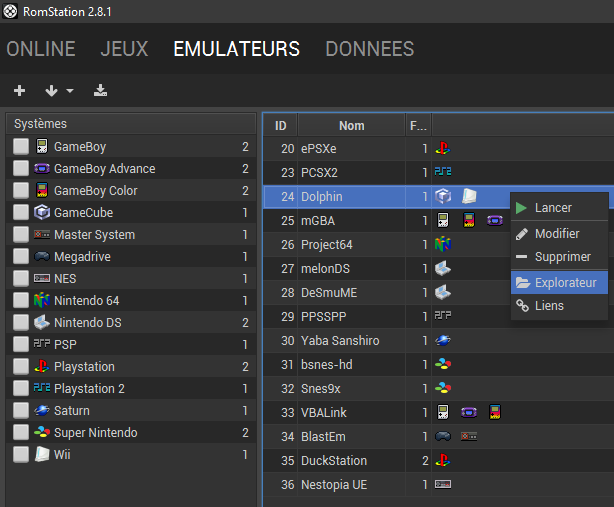The image size is (614, 507).
Task: Open the DONNEES tab
Action: click(x=370, y=49)
